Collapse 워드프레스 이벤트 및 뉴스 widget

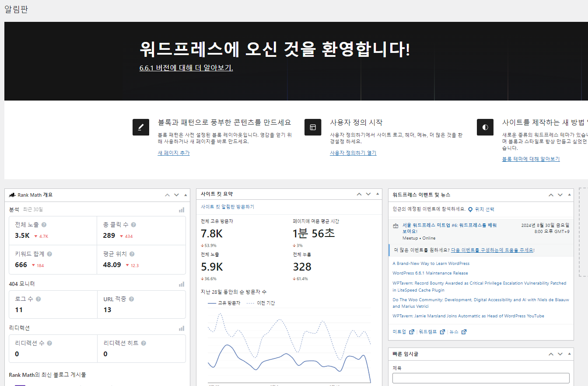click(x=569, y=195)
